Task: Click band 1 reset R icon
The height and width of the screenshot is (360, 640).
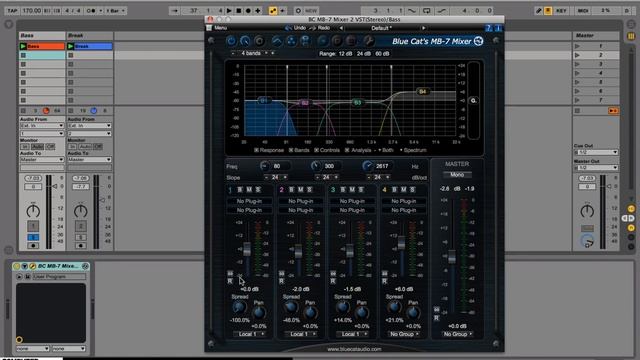Action: click(x=230, y=282)
